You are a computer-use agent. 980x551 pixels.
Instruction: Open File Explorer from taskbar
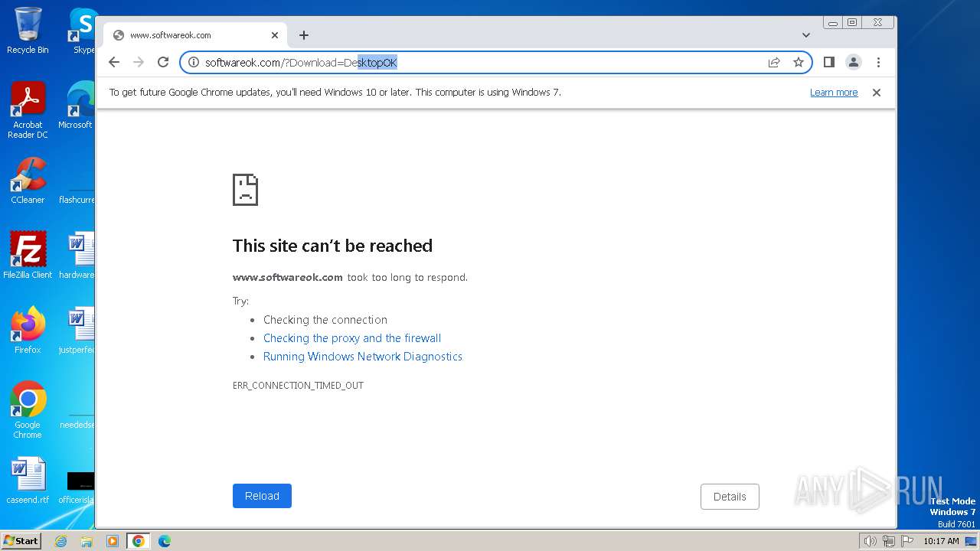87,541
